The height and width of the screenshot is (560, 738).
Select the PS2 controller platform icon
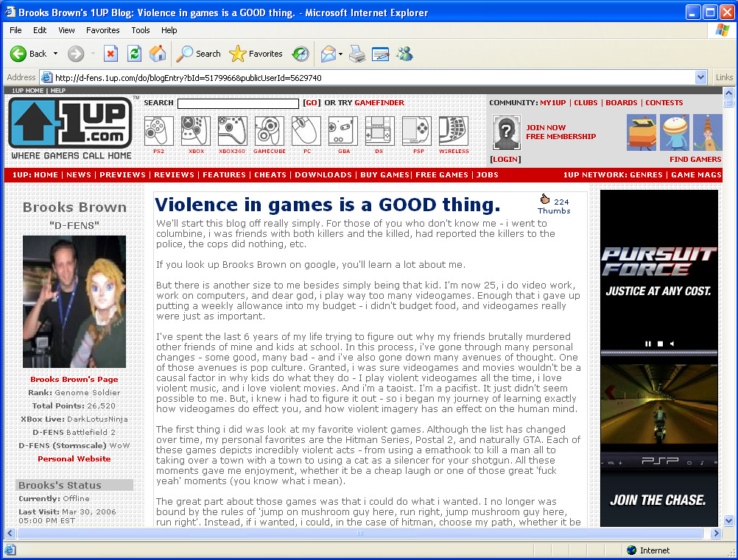[x=158, y=131]
